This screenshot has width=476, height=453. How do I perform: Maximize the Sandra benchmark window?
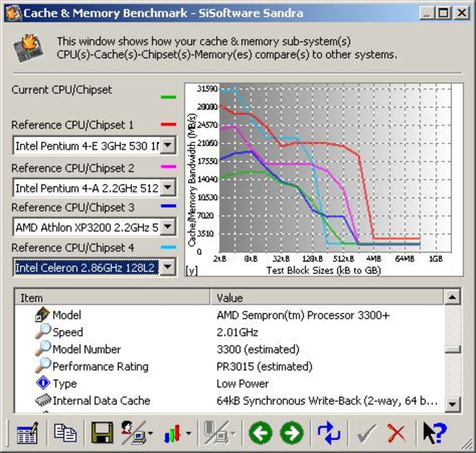pyautogui.click(x=443, y=13)
